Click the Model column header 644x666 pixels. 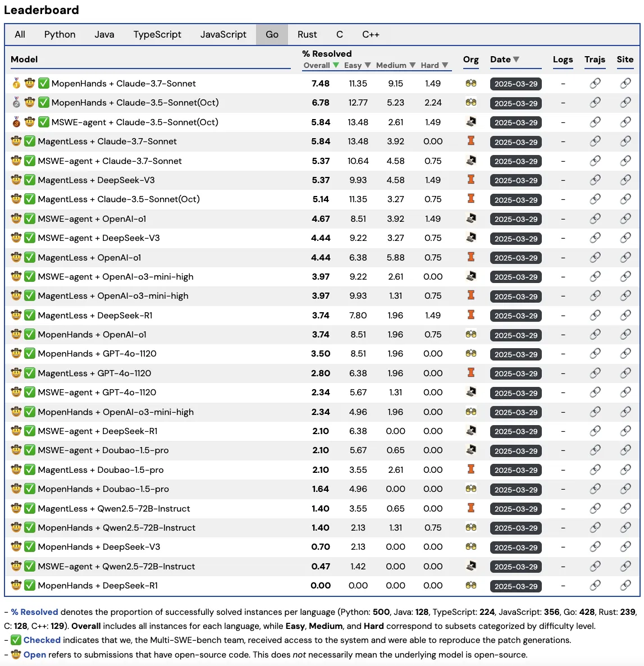click(x=24, y=60)
